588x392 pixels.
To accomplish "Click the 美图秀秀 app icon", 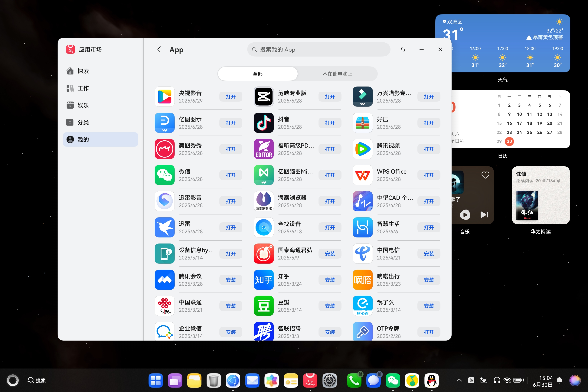I will point(165,149).
